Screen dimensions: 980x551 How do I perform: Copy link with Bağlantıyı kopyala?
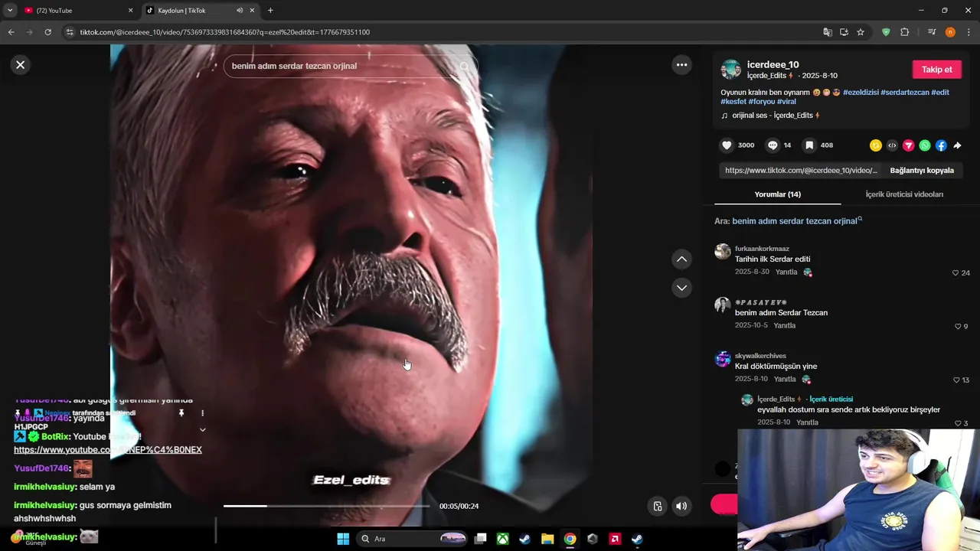point(922,171)
